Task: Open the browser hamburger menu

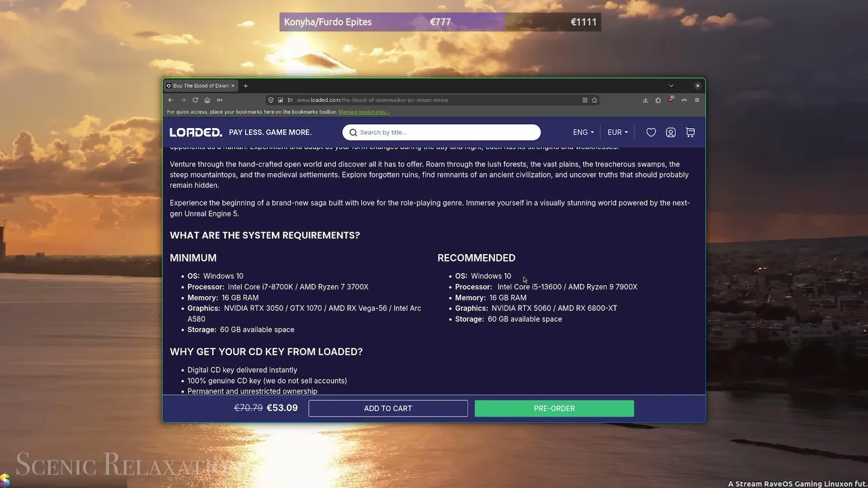Action: pos(696,100)
